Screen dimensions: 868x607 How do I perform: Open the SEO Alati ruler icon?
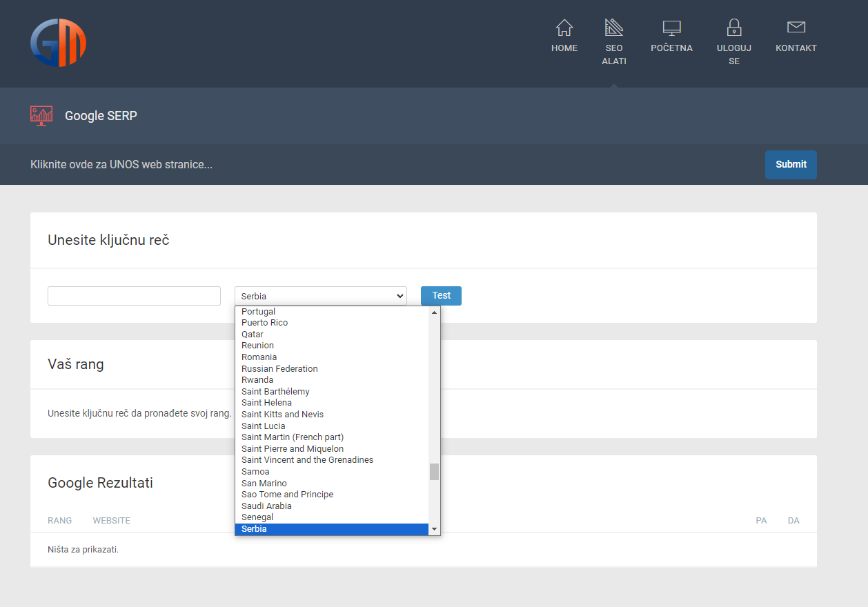(613, 28)
